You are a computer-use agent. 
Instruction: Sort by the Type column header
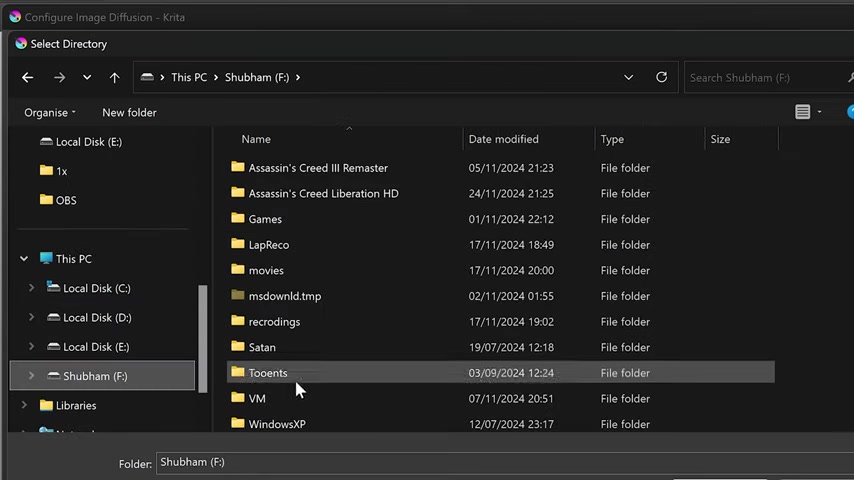[x=612, y=139]
